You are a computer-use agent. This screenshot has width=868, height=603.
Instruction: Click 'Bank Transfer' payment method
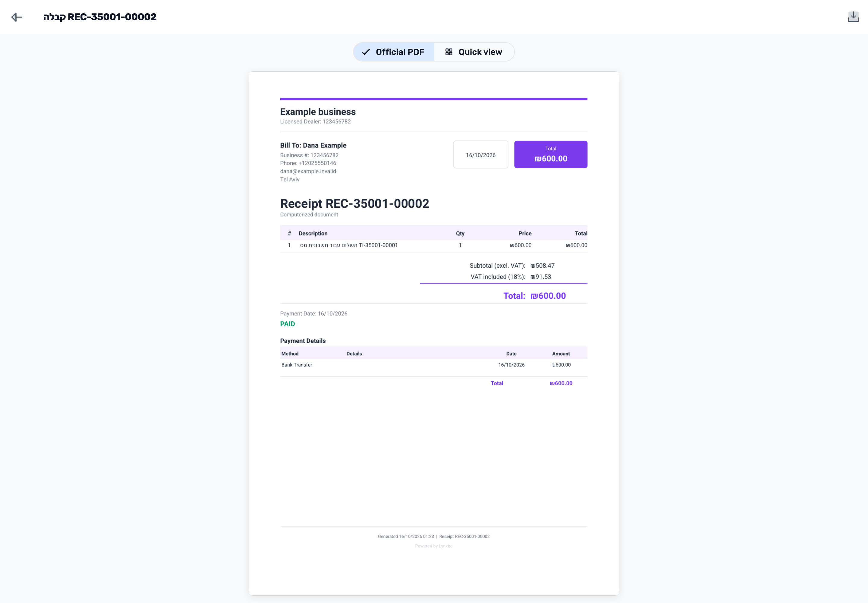(x=297, y=365)
